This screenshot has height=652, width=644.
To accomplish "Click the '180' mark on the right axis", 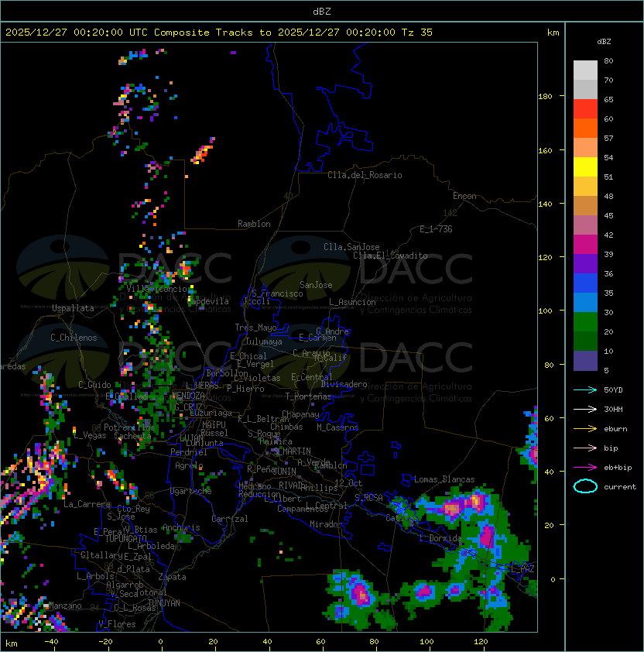I will [x=545, y=97].
